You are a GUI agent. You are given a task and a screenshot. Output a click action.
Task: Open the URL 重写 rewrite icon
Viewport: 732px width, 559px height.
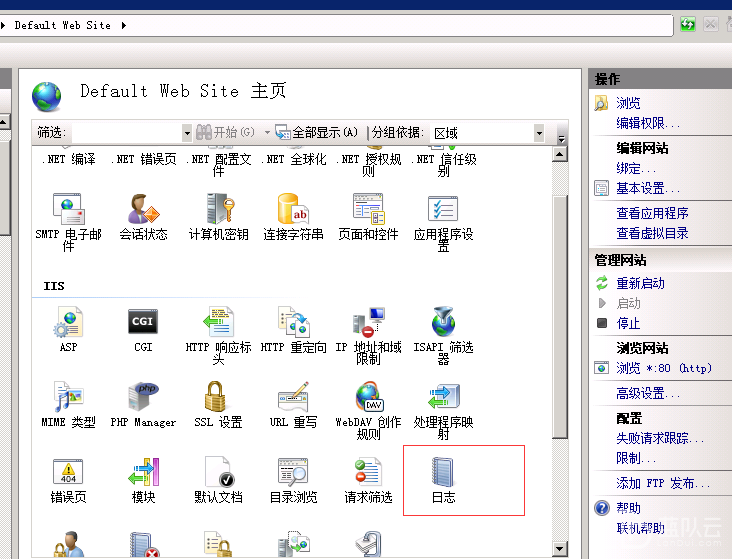click(x=293, y=396)
